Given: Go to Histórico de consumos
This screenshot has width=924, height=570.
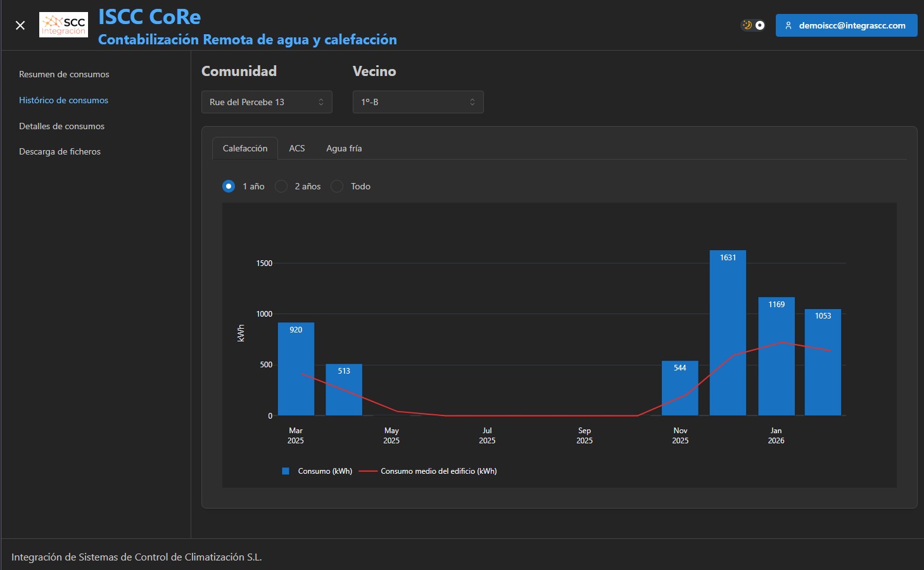Looking at the screenshot, I should (63, 100).
